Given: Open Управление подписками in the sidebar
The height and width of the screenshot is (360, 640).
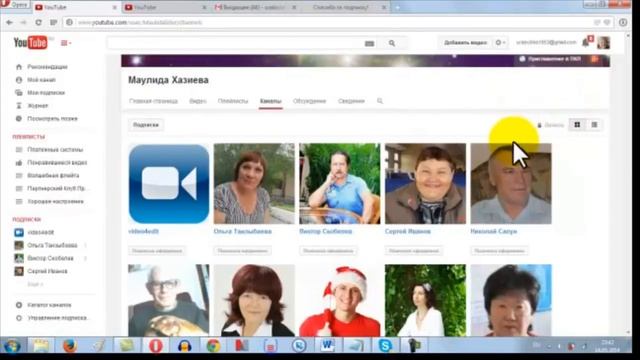Looking at the screenshot, I should [57, 318].
